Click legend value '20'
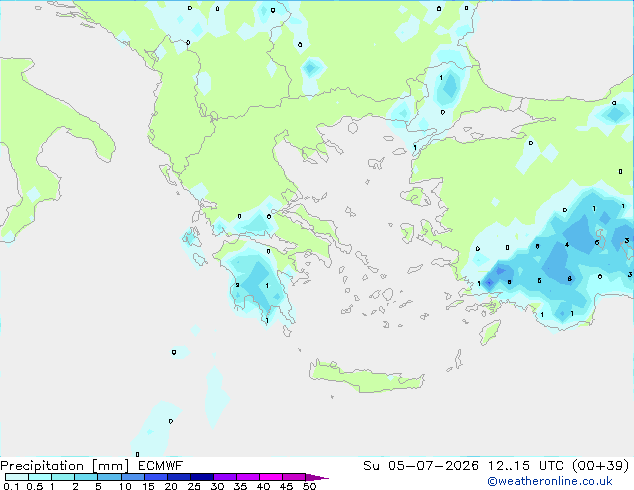This screenshot has width=634, height=490. click(171, 486)
